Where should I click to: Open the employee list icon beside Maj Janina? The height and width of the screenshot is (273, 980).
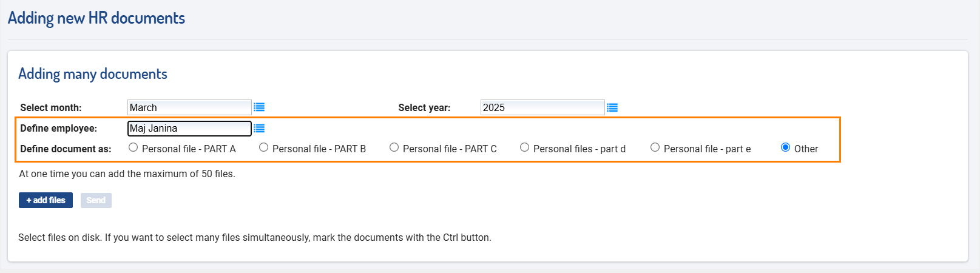tap(259, 128)
